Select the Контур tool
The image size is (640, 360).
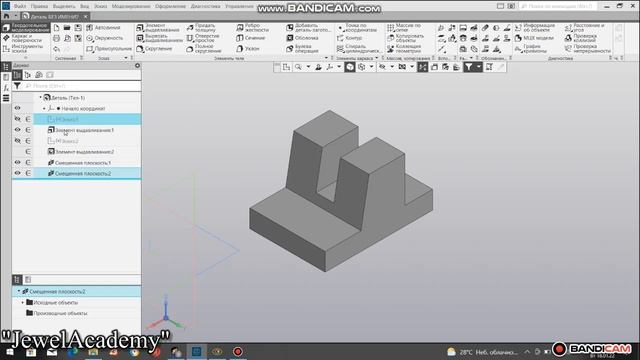point(349,38)
